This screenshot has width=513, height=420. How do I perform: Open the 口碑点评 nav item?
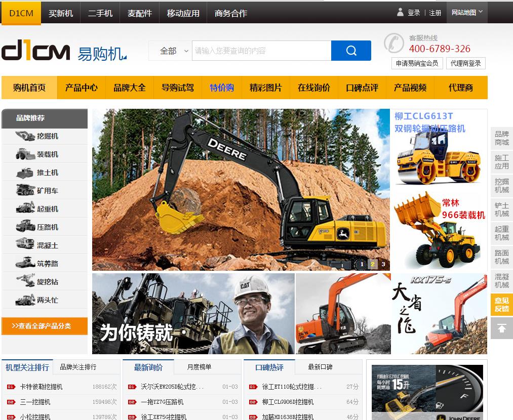[x=362, y=88]
